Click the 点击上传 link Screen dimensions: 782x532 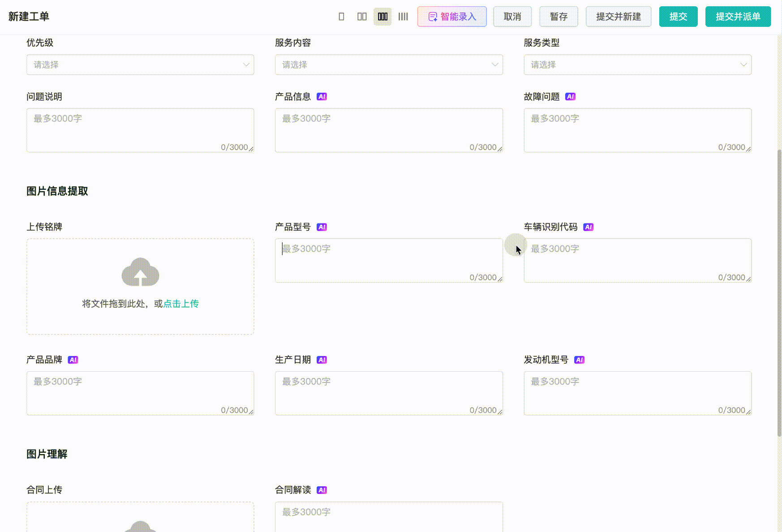tap(181, 304)
